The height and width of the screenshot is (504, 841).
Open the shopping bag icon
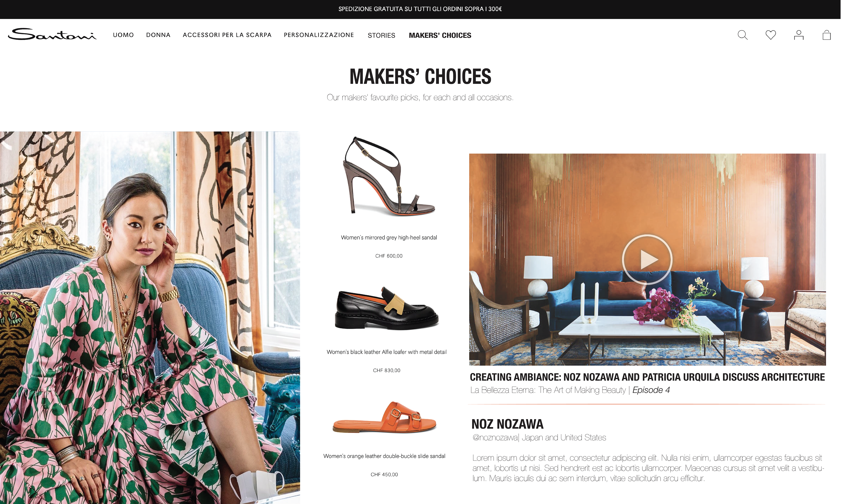826,35
